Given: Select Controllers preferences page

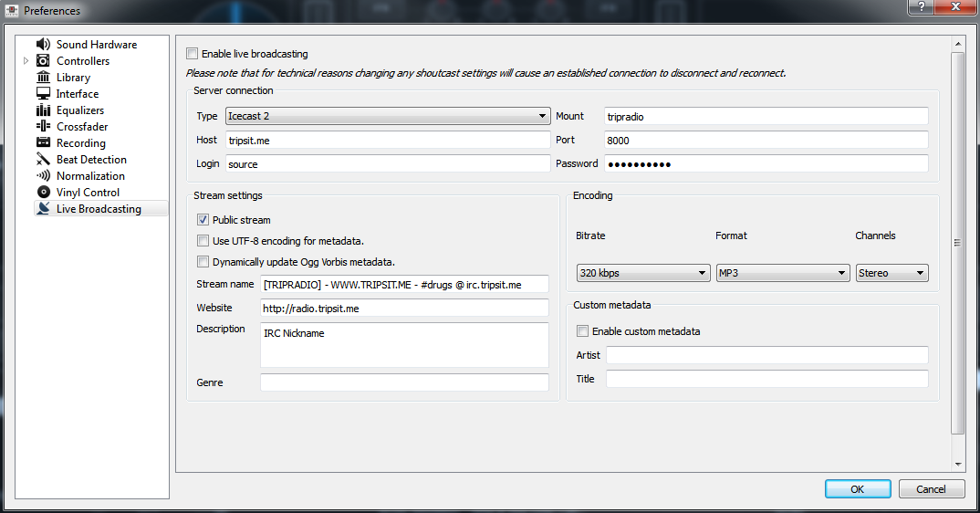Looking at the screenshot, I should click(x=83, y=60).
